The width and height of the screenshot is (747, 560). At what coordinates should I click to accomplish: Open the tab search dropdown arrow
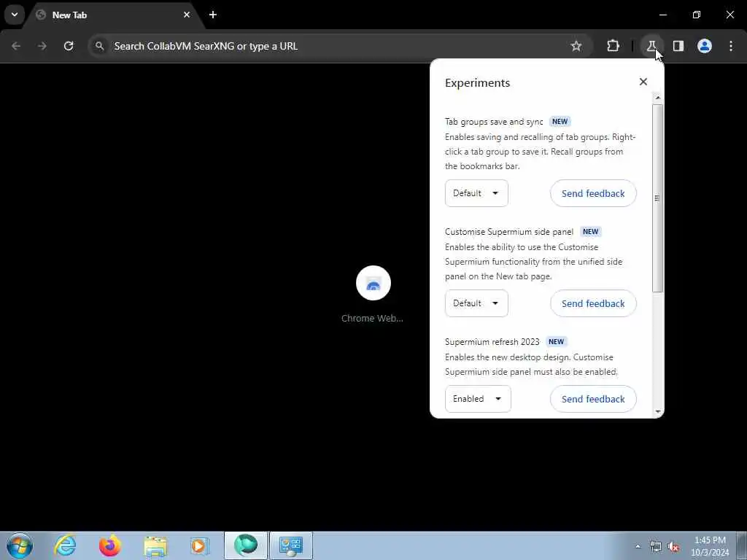point(15,15)
